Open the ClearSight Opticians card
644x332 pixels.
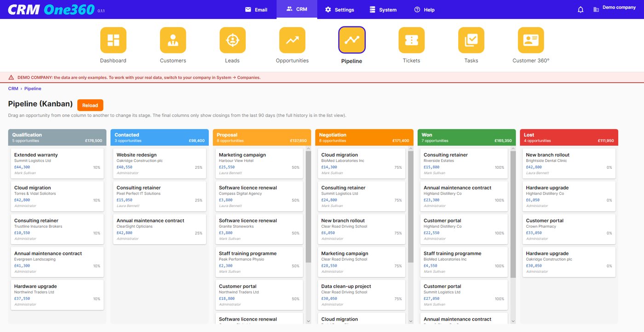pos(160,229)
